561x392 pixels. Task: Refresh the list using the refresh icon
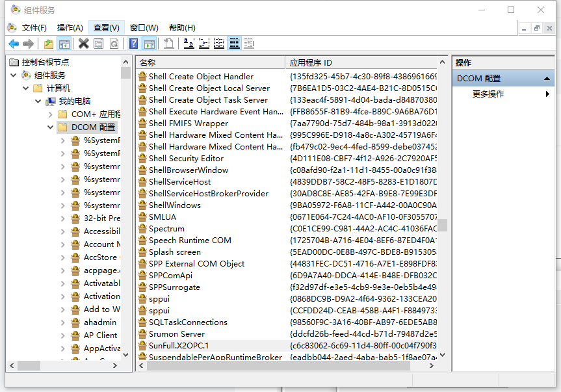pyautogui.click(x=115, y=44)
